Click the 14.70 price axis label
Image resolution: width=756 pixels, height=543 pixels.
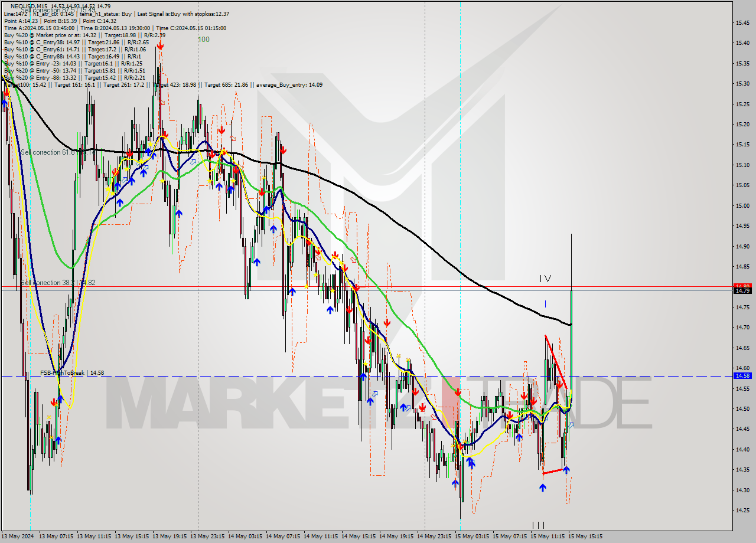coord(742,327)
